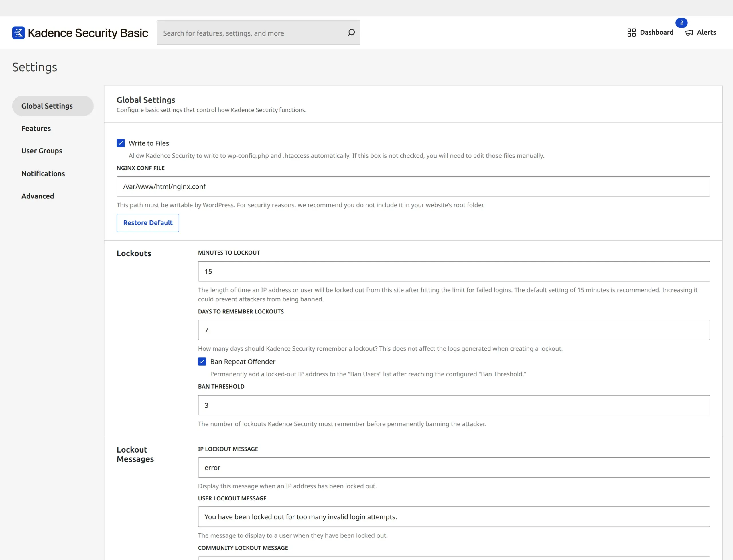Image resolution: width=733 pixels, height=560 pixels.
Task: Click the Kadence Security Basic title text
Action: click(x=88, y=33)
